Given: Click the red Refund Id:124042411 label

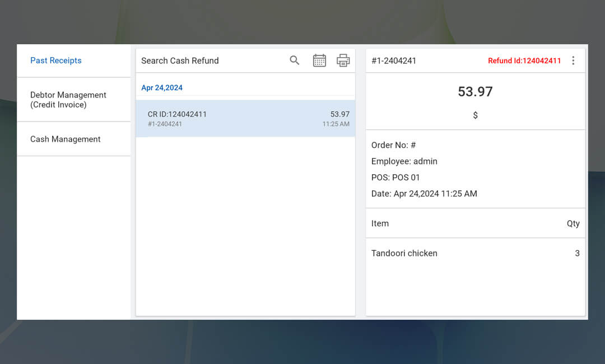Looking at the screenshot, I should (x=524, y=60).
